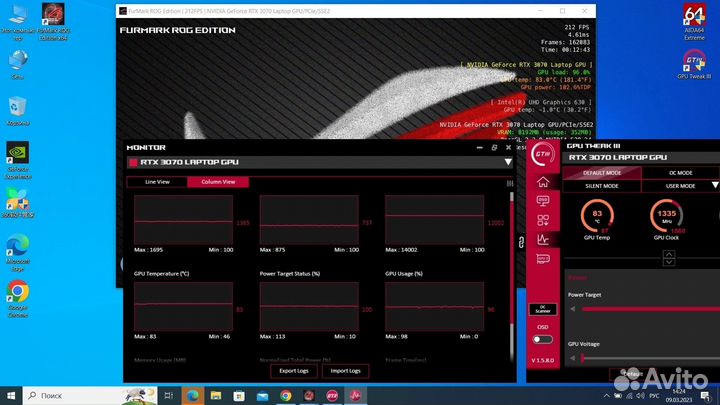Open the monitor graph icon in GPU Tweak sidebar
720x405 pixels.
point(543,239)
